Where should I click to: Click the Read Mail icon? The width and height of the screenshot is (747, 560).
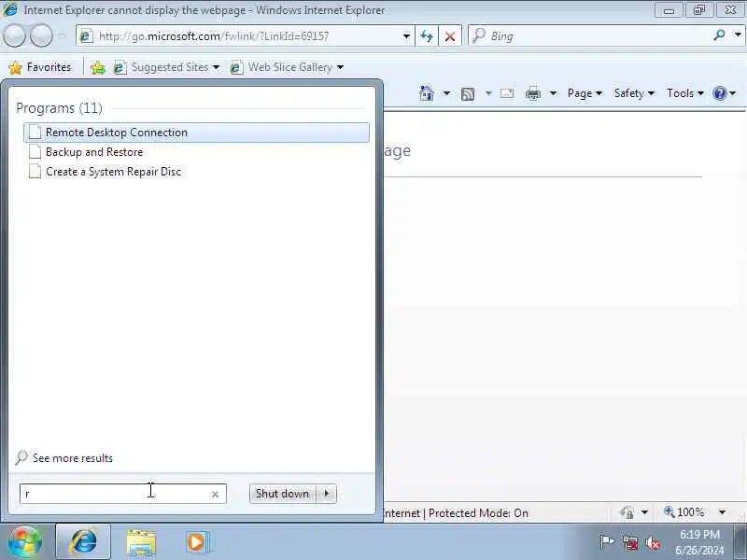(507, 93)
